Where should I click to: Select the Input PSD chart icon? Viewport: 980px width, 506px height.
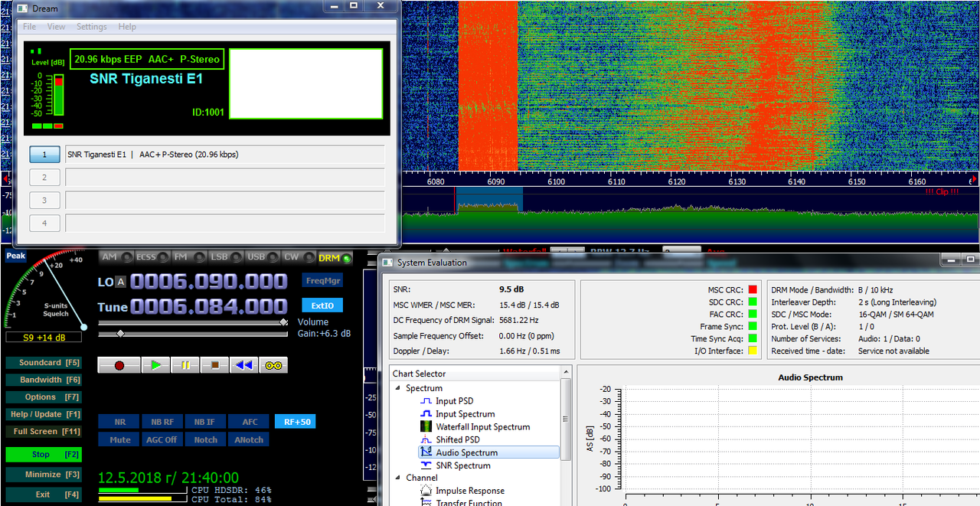click(426, 401)
